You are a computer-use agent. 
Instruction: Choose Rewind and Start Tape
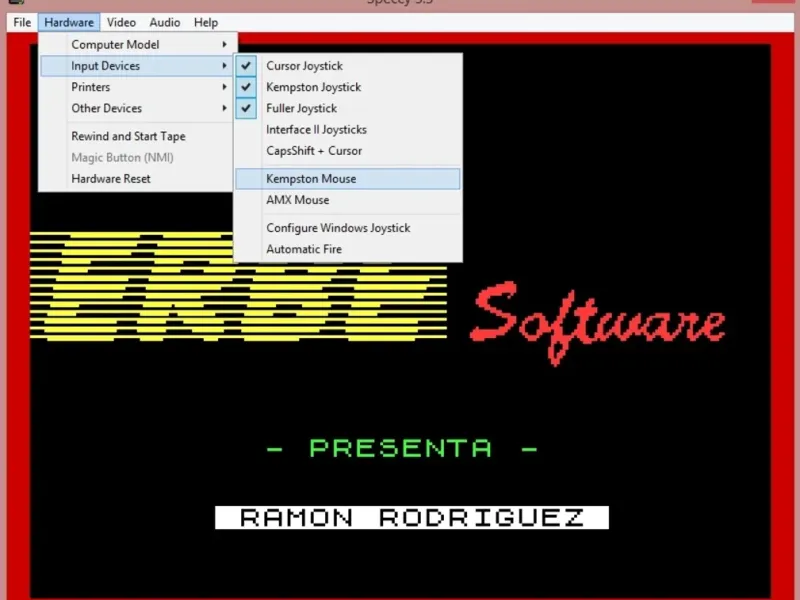coord(137,136)
